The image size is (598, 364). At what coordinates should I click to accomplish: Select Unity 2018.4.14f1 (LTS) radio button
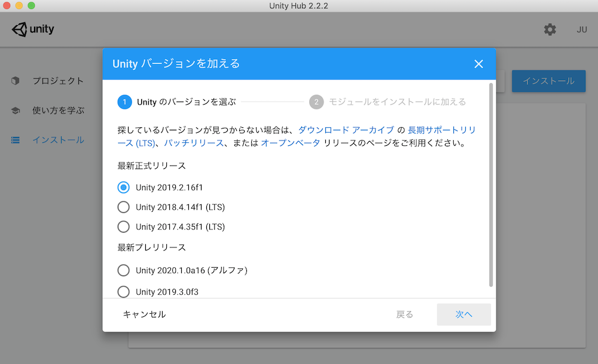[123, 207]
